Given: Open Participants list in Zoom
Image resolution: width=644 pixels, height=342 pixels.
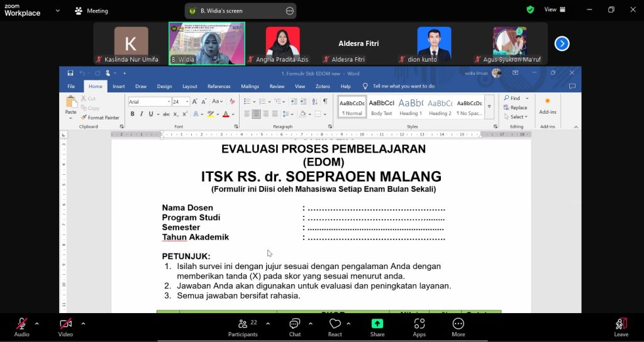Looking at the screenshot, I should [x=243, y=328].
